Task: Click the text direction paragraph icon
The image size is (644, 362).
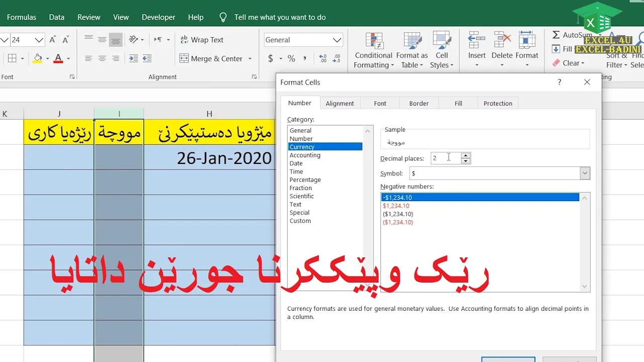Action: (158, 40)
